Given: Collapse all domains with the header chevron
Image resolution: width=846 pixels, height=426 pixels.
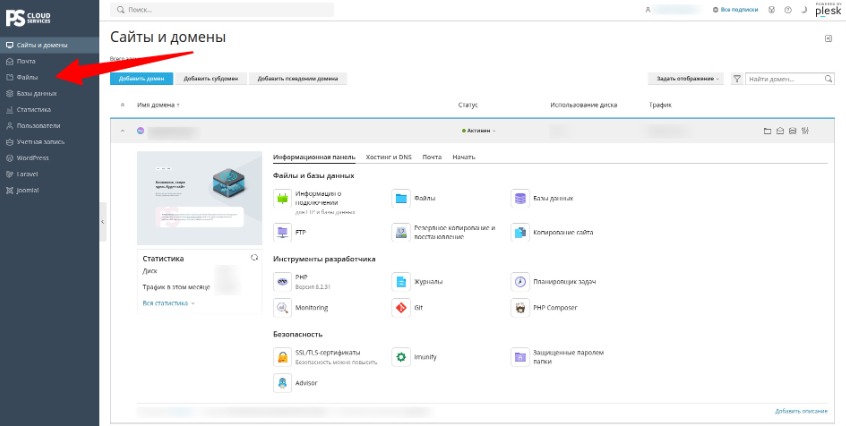Looking at the screenshot, I should click(122, 105).
